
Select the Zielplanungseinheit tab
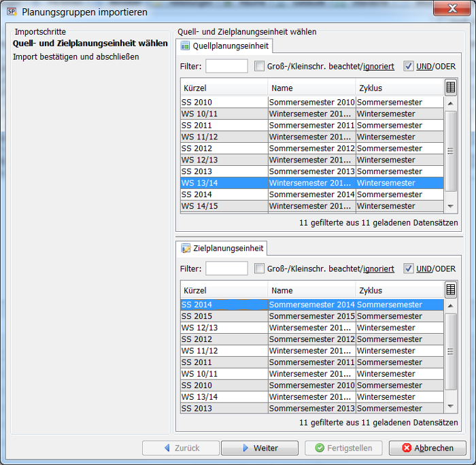coord(222,248)
